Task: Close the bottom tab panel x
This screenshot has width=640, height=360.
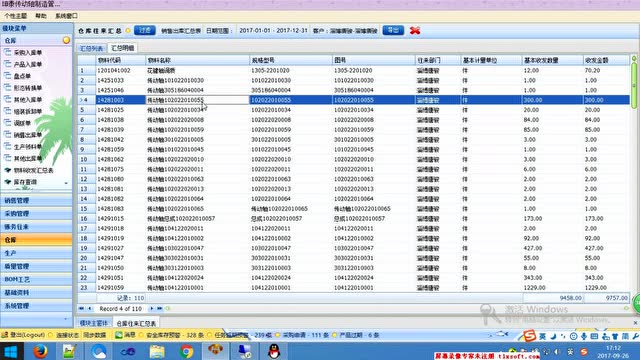Action: (x=636, y=323)
